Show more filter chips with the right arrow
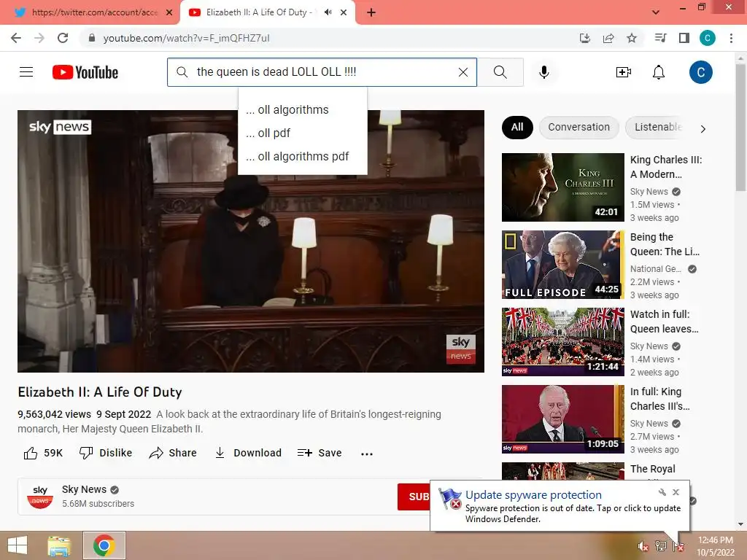747x560 pixels. [x=703, y=128]
